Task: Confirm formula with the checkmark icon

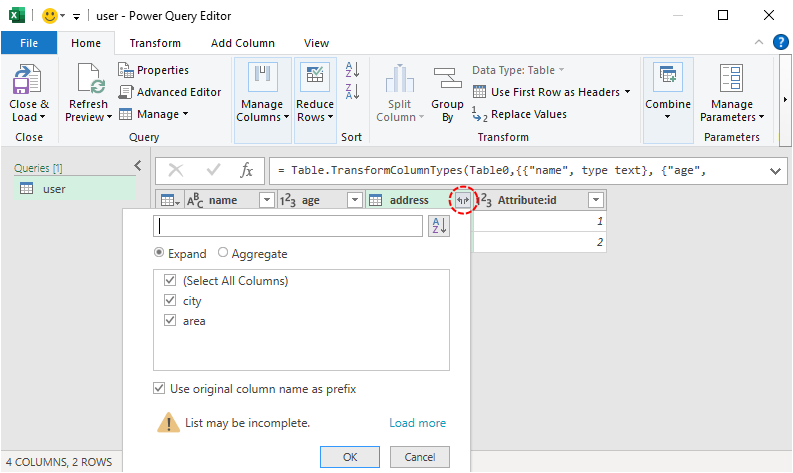Action: pos(213,170)
